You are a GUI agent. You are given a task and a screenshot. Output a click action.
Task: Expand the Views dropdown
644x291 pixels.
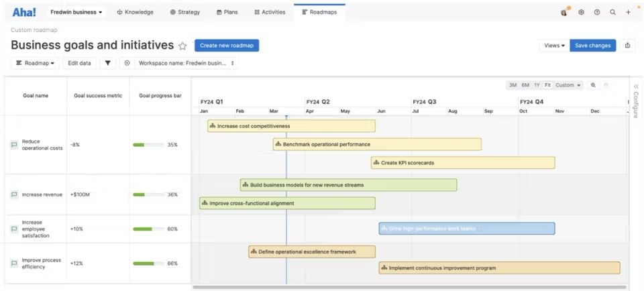click(x=553, y=46)
